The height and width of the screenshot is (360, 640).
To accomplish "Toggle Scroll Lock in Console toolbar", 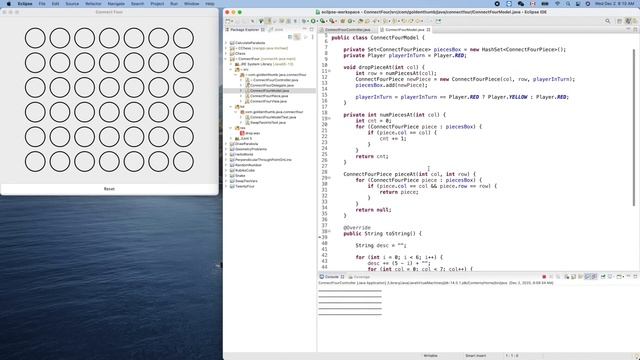I will 573,277.
